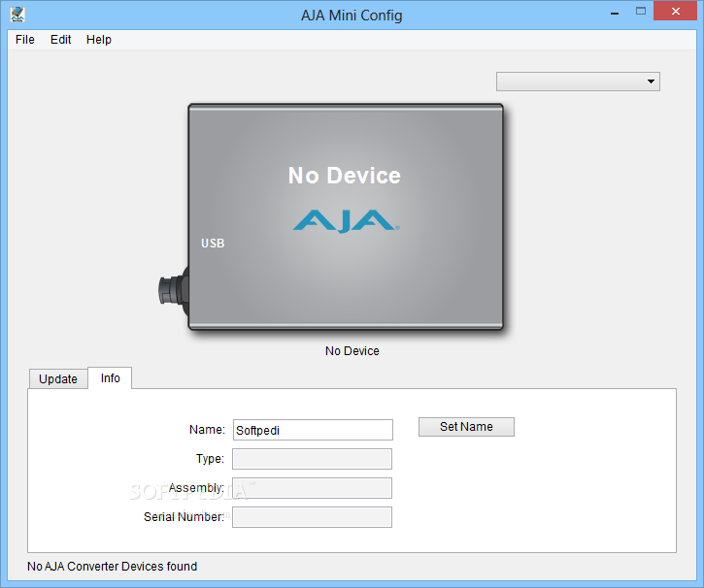
Task: Click the 'Type:' label
Action: click(210, 459)
